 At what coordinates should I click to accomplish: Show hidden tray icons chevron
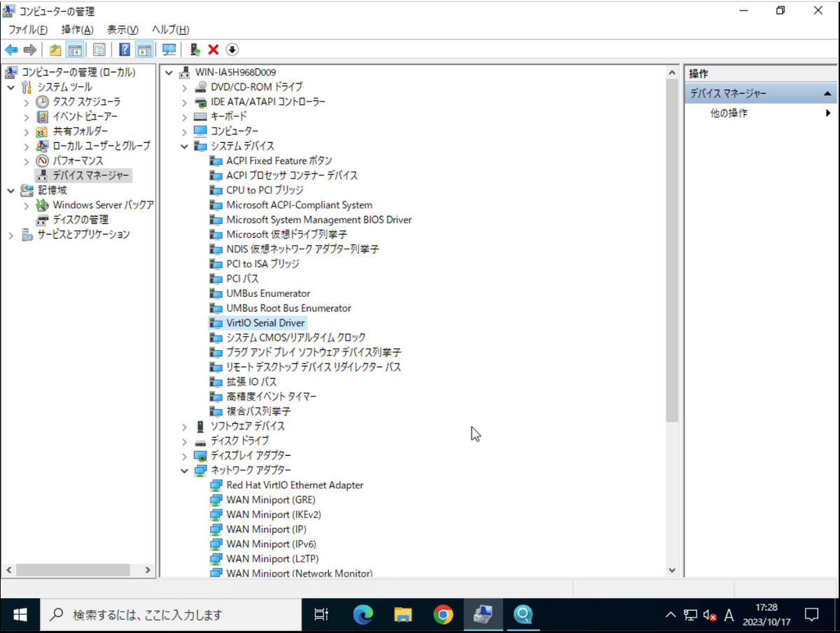coord(671,615)
